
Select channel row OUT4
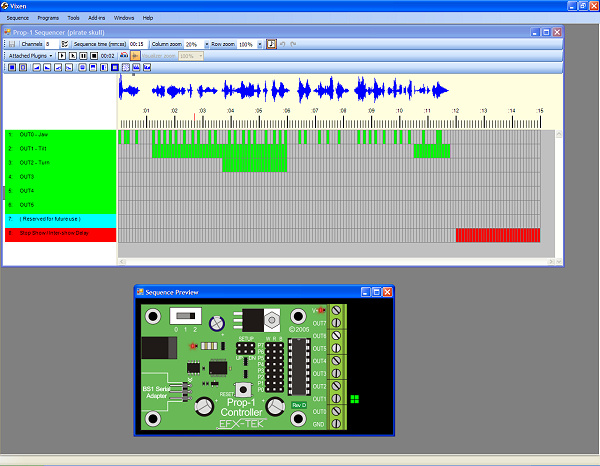pyautogui.click(x=60, y=191)
